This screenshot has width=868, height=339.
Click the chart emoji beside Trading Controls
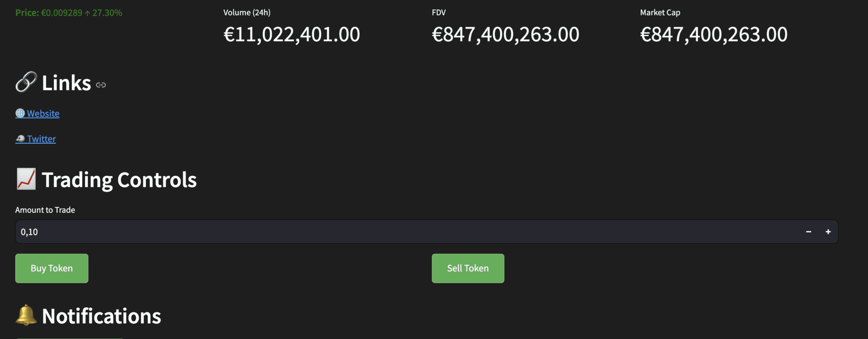[26, 179]
